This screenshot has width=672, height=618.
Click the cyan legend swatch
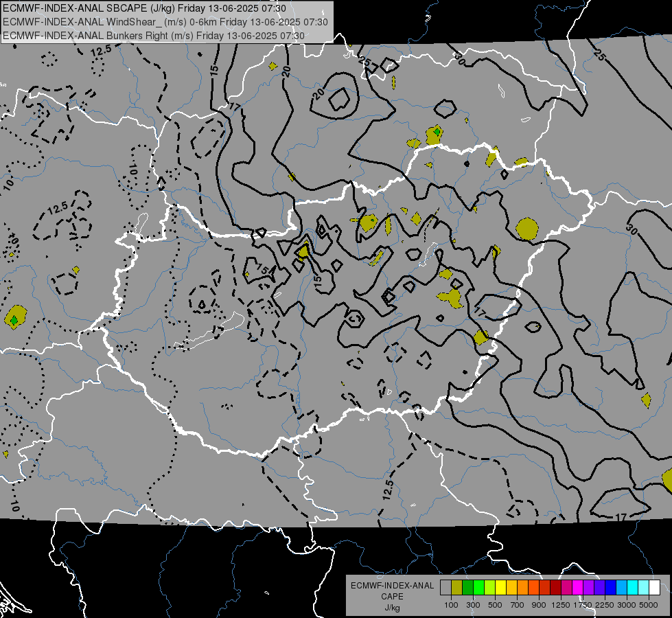click(x=633, y=587)
